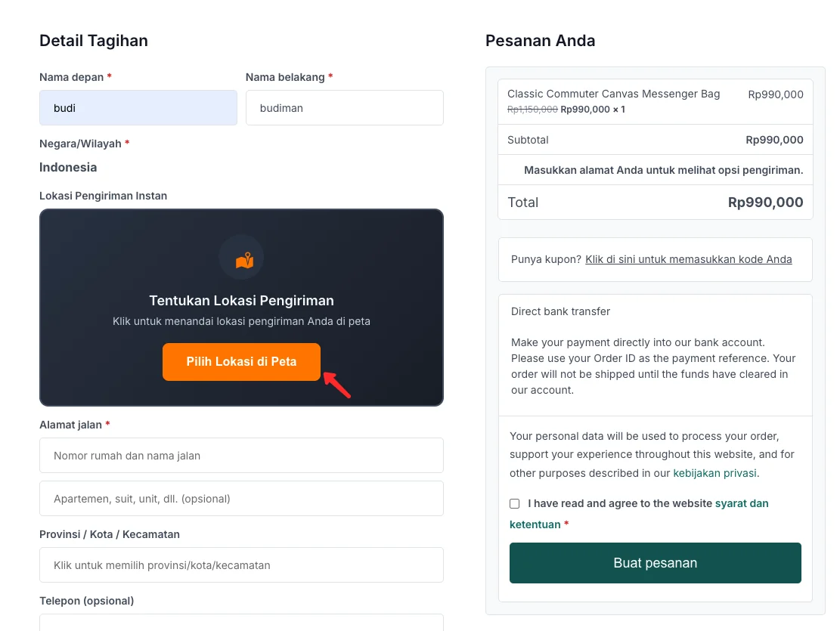Click the Total row showing Rp990,000

(x=655, y=202)
